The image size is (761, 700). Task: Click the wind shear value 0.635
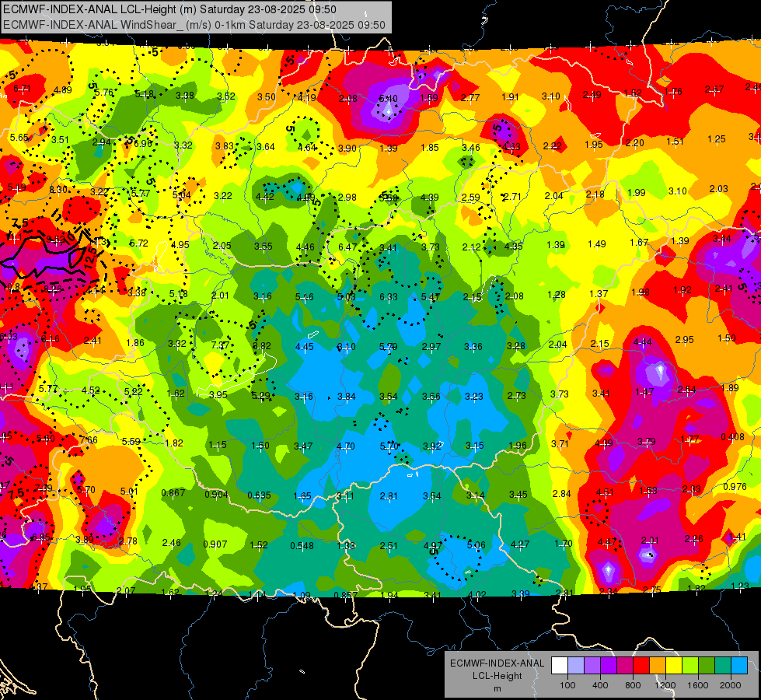pyautogui.click(x=259, y=495)
